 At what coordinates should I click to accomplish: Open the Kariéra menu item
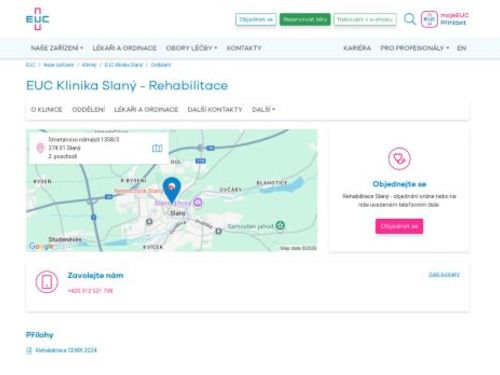357,48
